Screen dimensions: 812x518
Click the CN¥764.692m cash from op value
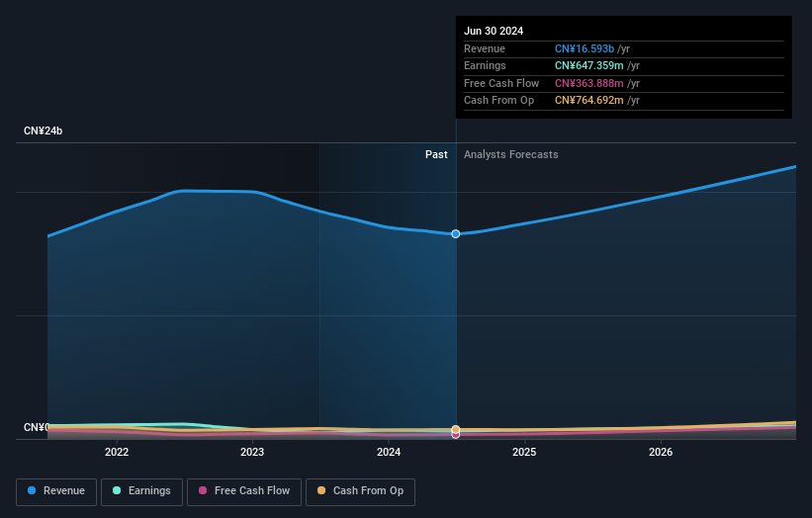tap(588, 101)
